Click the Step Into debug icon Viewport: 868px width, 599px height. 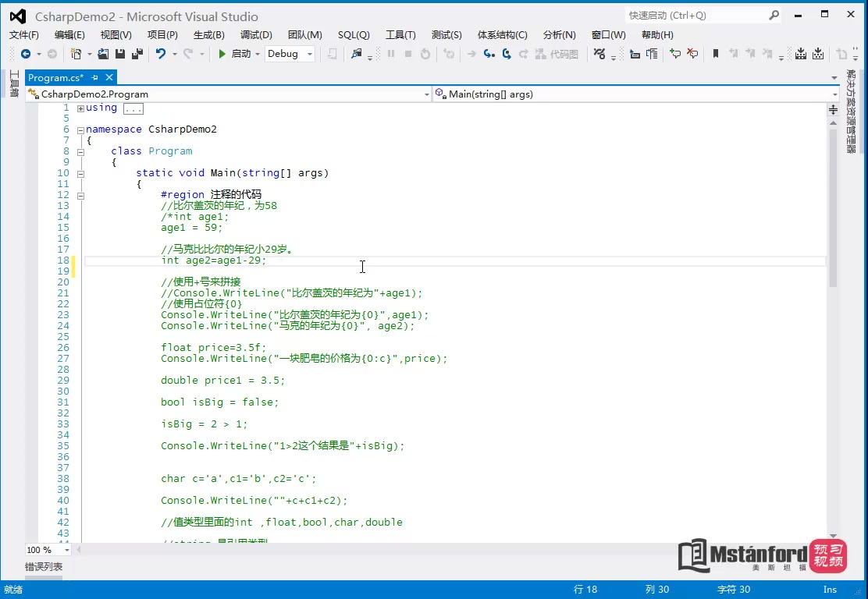489,54
